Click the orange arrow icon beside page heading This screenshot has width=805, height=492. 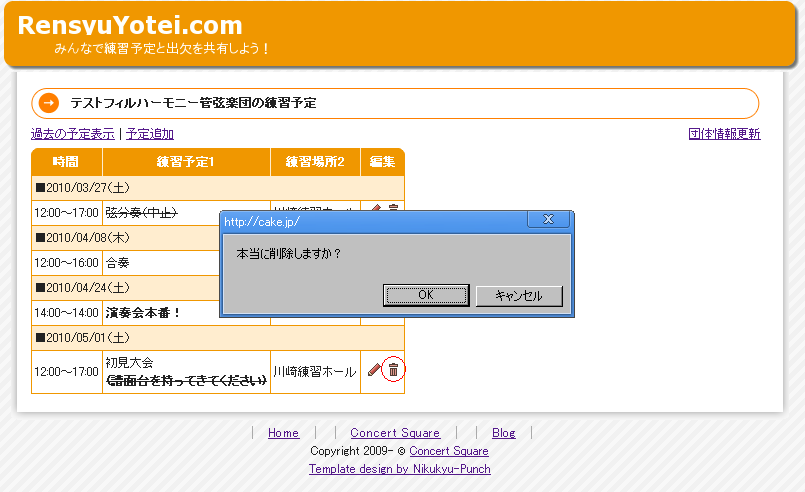point(47,103)
